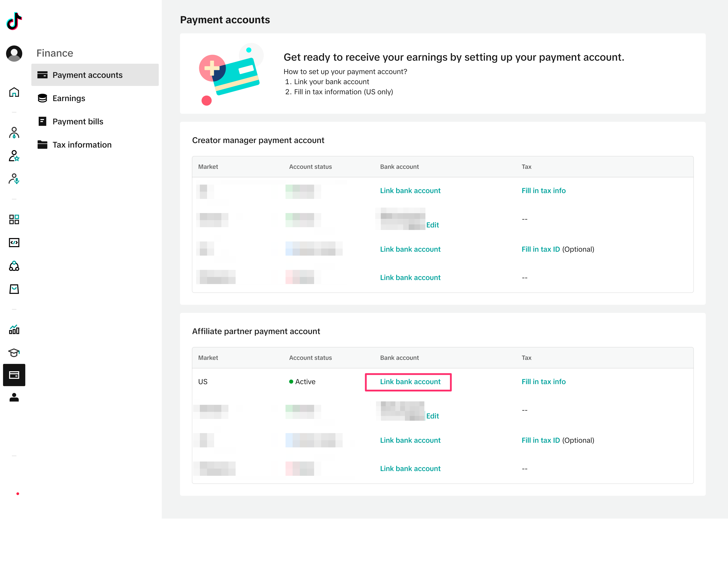728x561 pixels.
Task: Go to the Home icon in sidebar
Action: click(14, 92)
